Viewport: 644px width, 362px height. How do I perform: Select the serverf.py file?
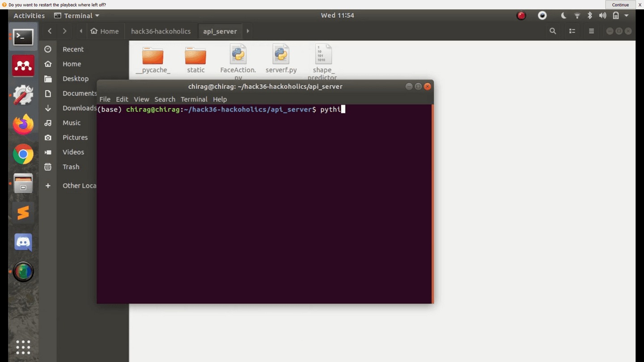point(281,59)
